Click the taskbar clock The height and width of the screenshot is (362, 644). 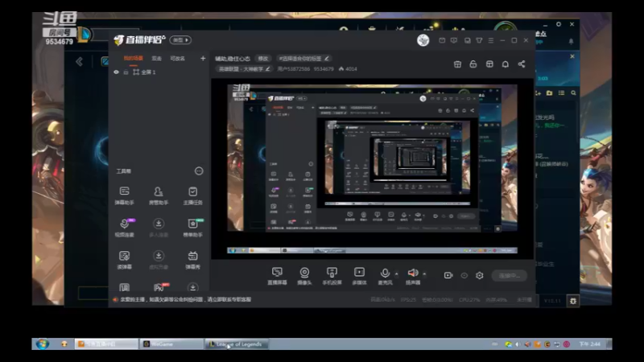coord(590,344)
